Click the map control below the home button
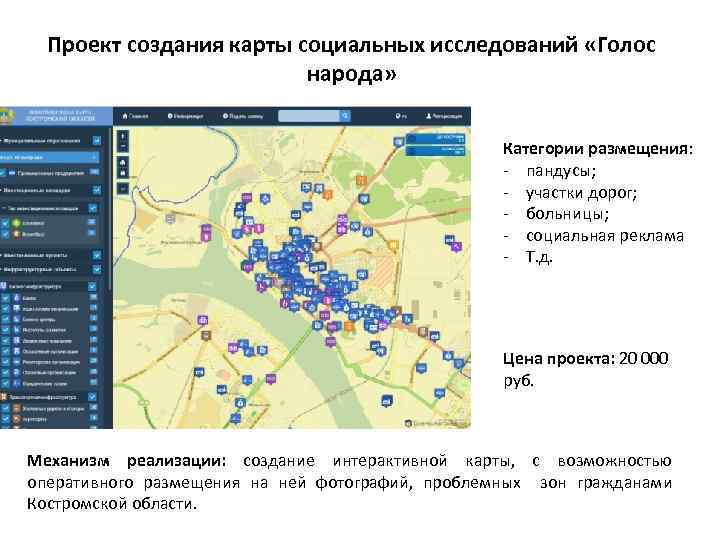 pos(123,173)
